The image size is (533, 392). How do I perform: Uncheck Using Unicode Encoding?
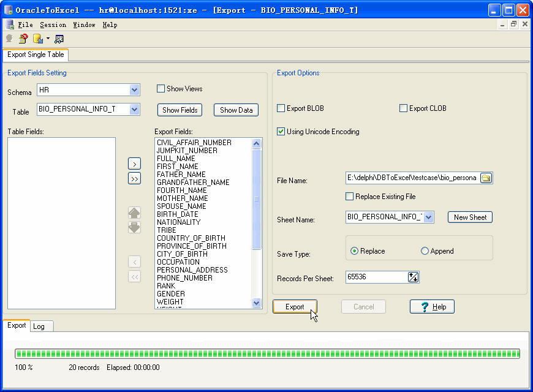281,132
